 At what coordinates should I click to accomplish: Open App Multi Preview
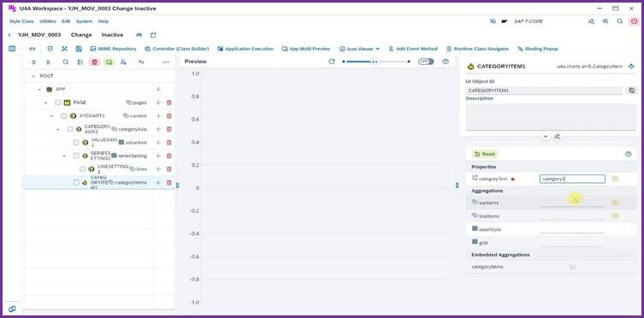(305, 49)
